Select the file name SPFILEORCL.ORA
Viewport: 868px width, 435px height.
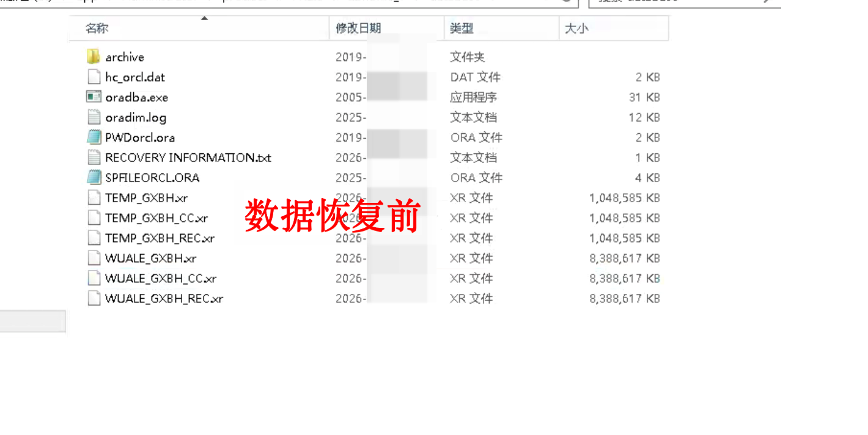(x=152, y=178)
